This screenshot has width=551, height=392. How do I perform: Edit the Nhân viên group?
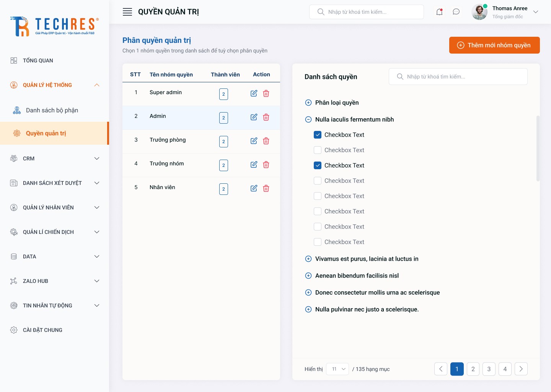tap(254, 188)
